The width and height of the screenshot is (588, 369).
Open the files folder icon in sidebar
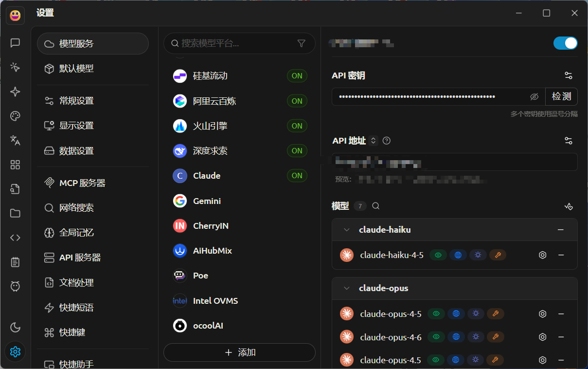pos(15,213)
